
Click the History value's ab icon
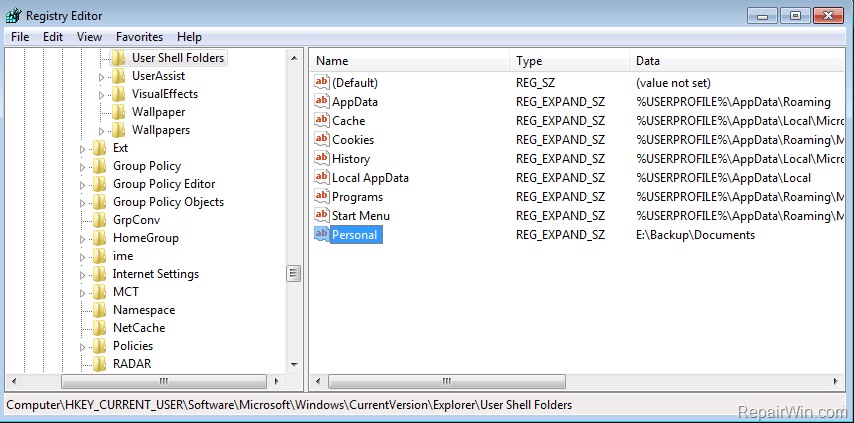tap(321, 158)
